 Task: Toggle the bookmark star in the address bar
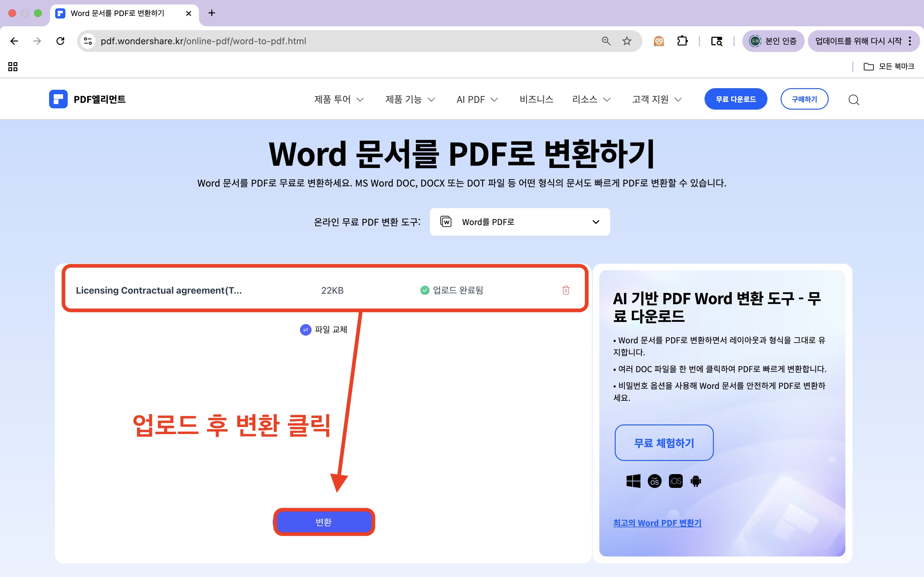626,41
